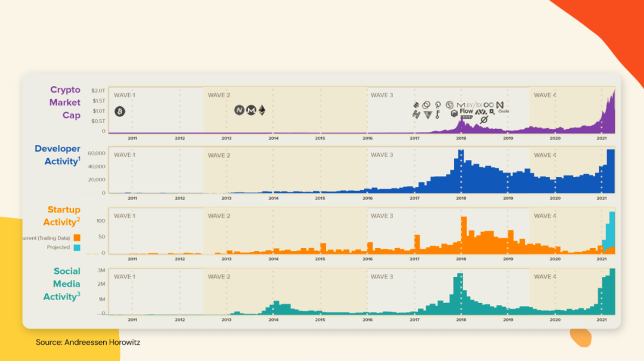Click the Social Media Activity title

62,283
